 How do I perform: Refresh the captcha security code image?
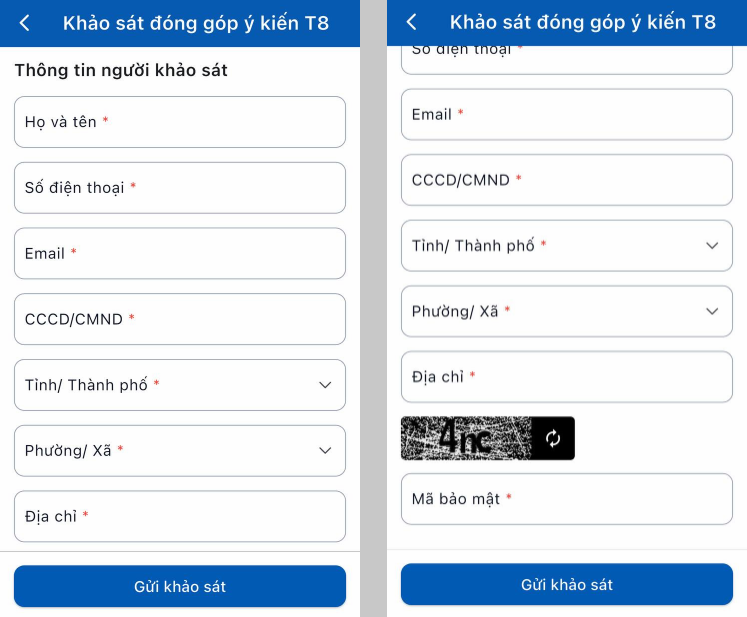pyautogui.click(x=553, y=438)
